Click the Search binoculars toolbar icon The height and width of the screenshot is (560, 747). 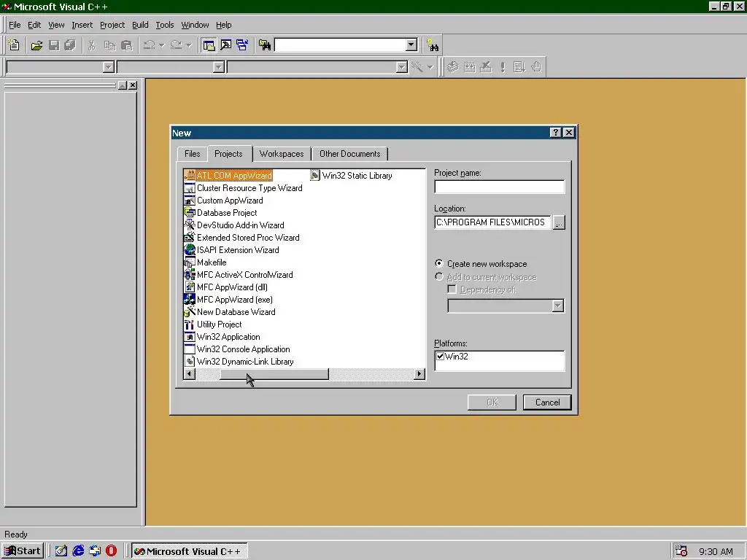[x=433, y=45]
